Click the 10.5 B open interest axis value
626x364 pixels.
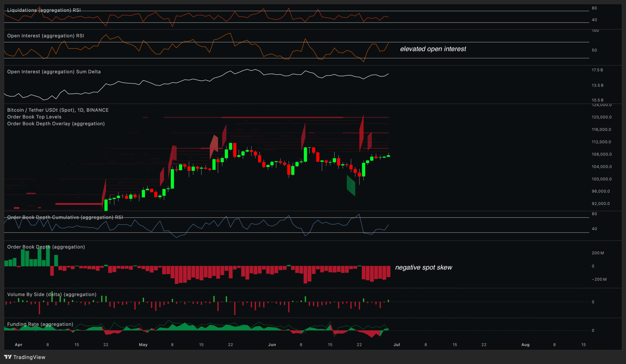click(x=597, y=100)
